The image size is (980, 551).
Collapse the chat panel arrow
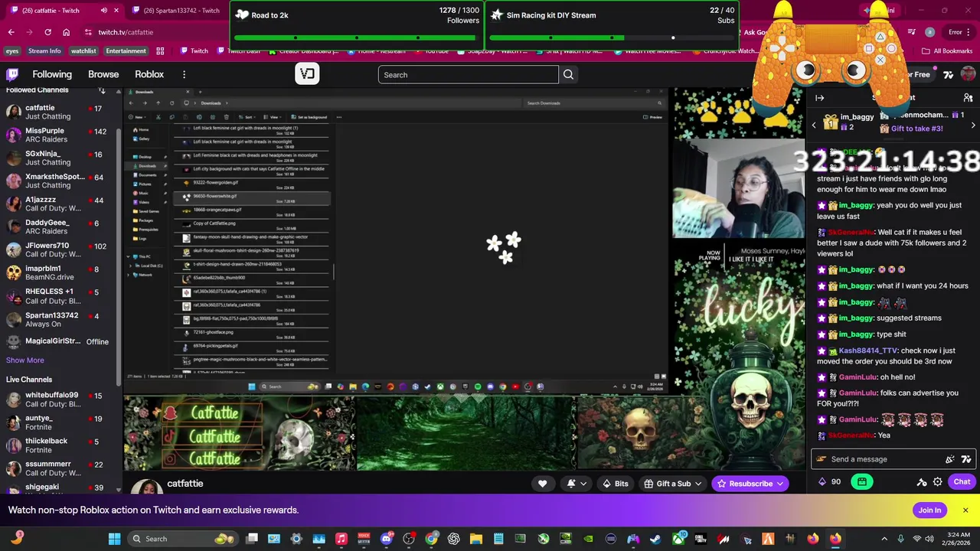point(819,98)
